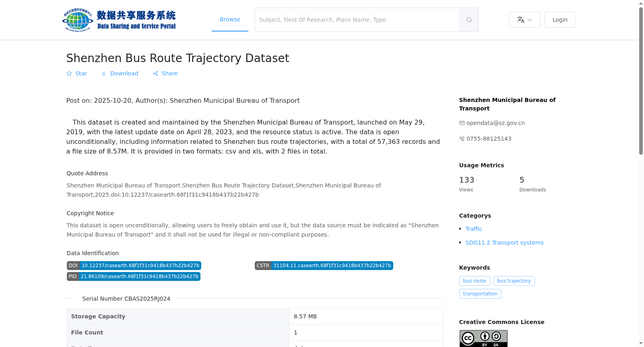644x347 pixels.
Task: Open the SDG11.2 Transport systems link
Action: tap(504, 243)
